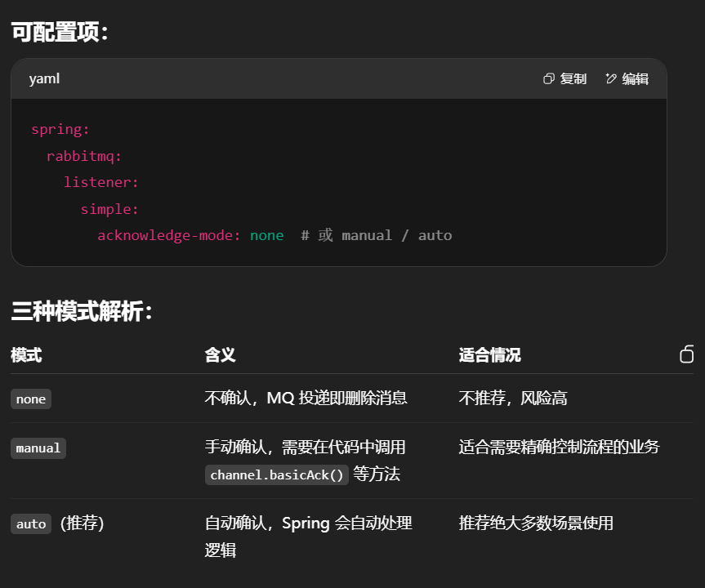The width and height of the screenshot is (705, 588).
Task: Click the yaml language label
Action: coord(44,79)
